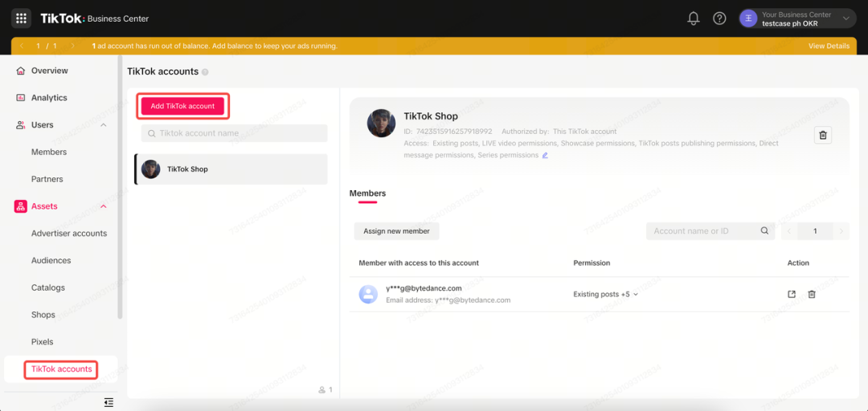Click the Assets sidebar icon
The height and width of the screenshot is (411, 868).
(20, 206)
